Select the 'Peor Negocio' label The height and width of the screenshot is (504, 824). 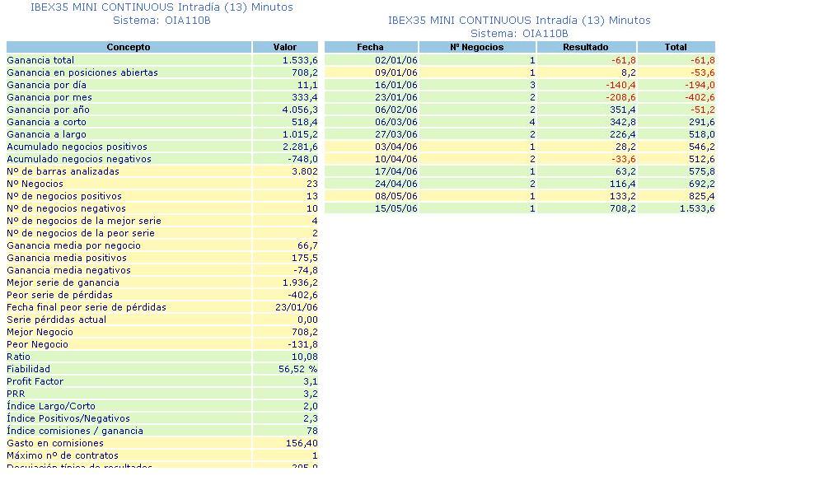click(x=38, y=344)
